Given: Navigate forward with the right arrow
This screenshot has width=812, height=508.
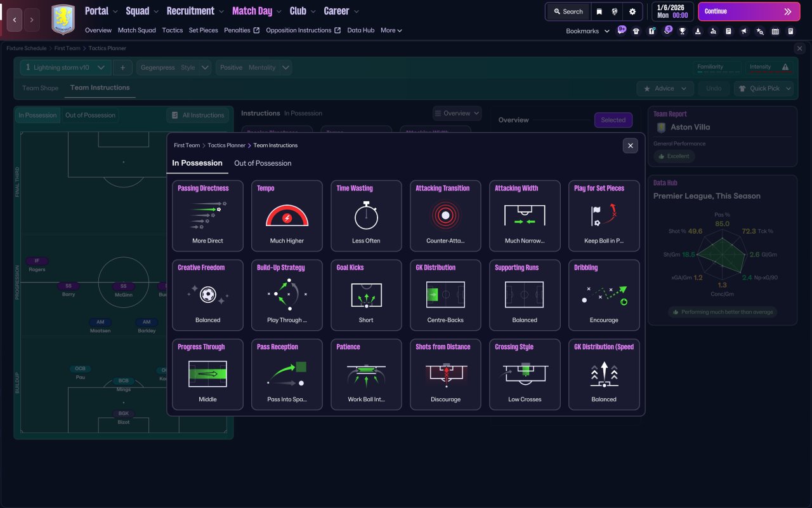Looking at the screenshot, I should [32, 20].
